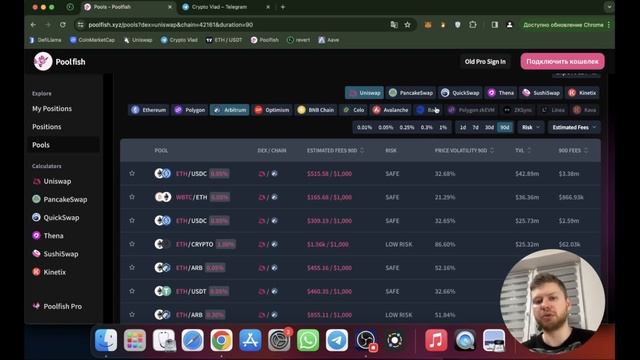Open Telegram from the dock

click(x=337, y=340)
